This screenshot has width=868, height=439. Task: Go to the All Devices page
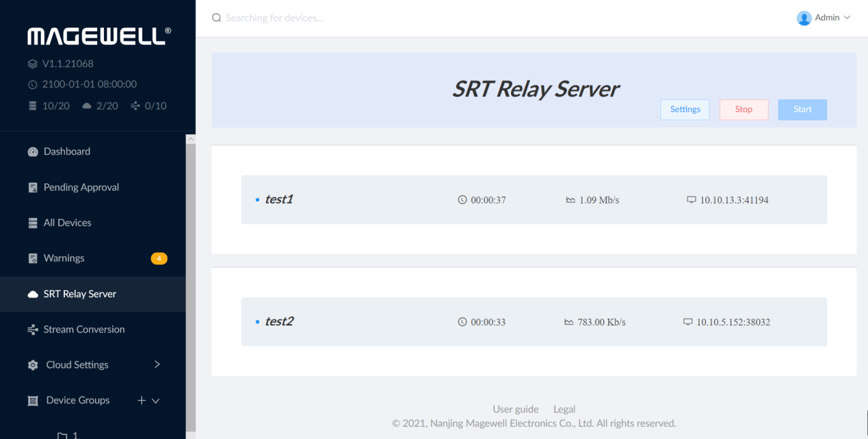[x=67, y=223]
